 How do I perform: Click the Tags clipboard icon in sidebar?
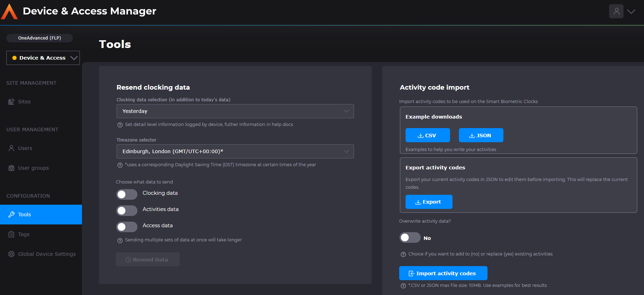[11, 234]
